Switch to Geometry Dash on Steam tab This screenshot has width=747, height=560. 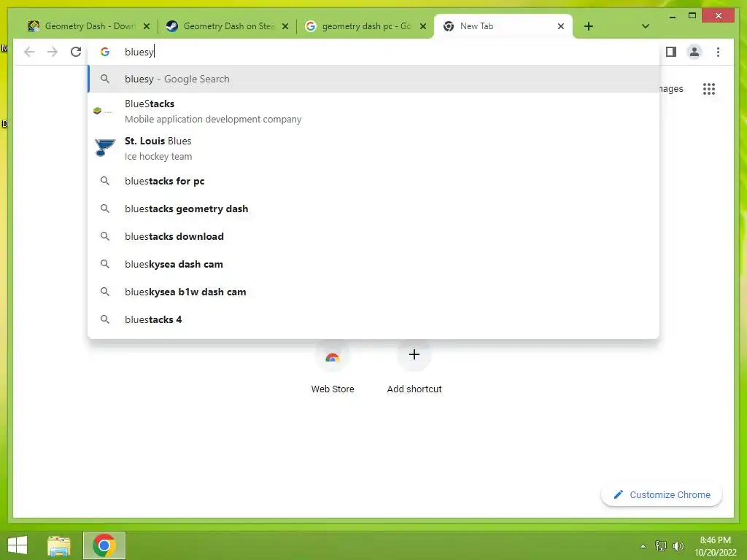pos(227,26)
